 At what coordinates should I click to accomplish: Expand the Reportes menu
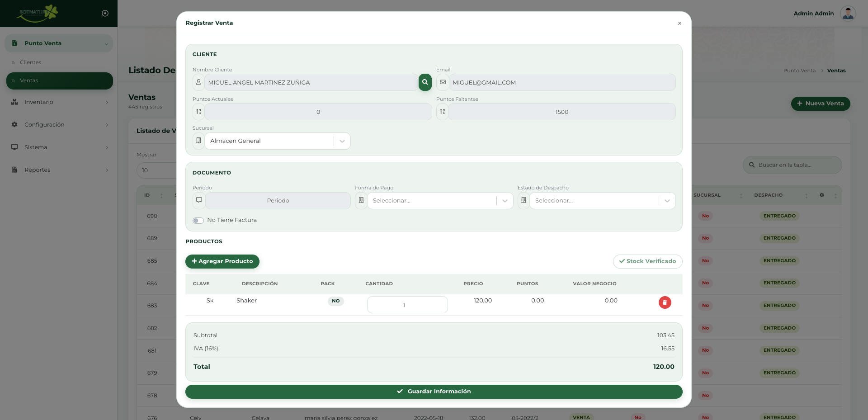[x=59, y=170]
